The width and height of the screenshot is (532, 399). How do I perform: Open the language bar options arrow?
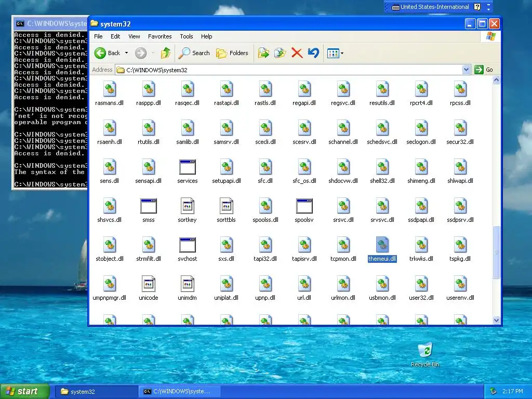coord(488,9)
